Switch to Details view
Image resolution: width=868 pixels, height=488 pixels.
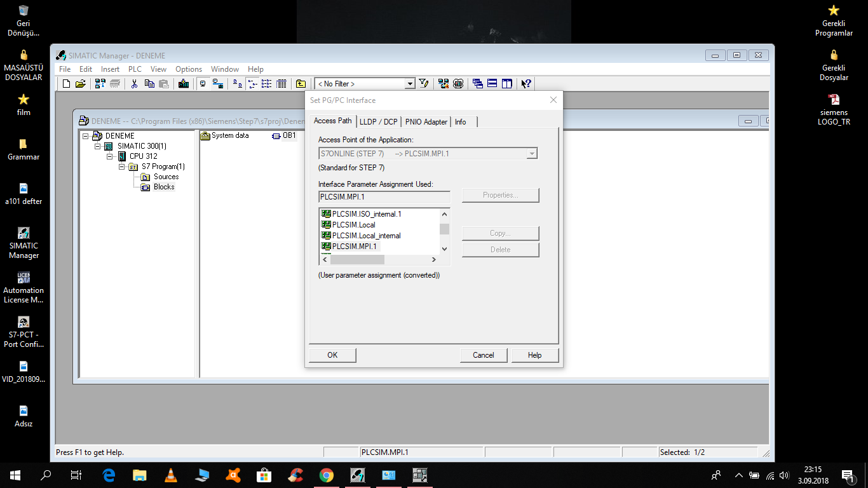point(281,84)
